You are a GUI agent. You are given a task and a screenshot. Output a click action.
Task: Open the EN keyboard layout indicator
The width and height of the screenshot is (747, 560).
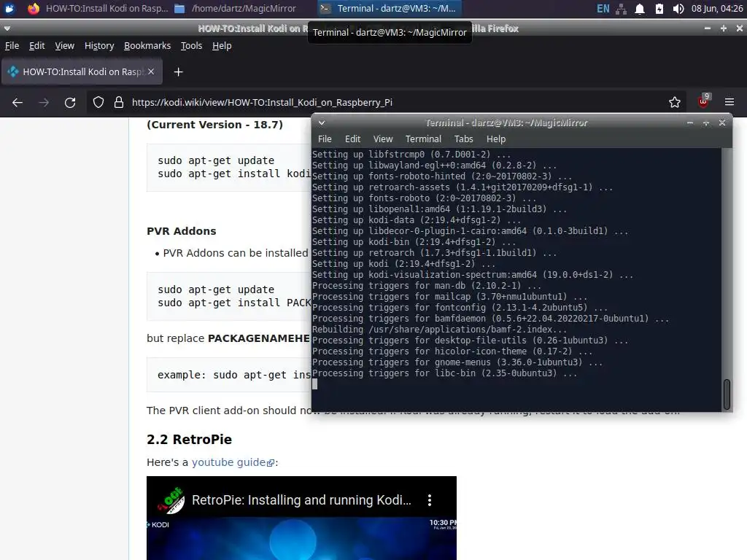pyautogui.click(x=603, y=9)
